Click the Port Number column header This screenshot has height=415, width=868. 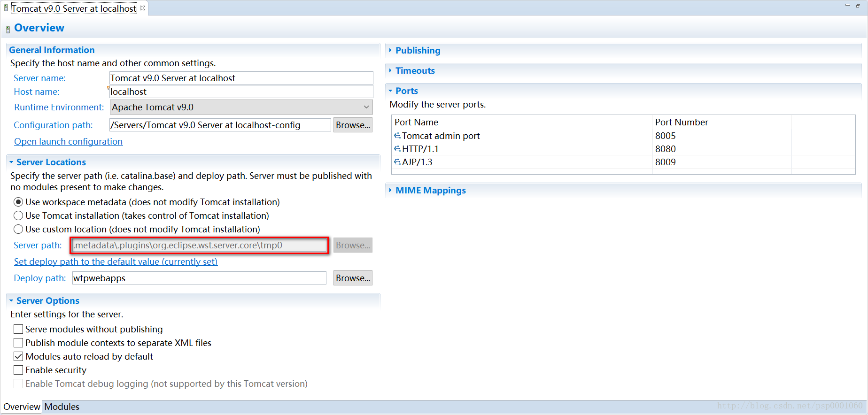[721, 122]
